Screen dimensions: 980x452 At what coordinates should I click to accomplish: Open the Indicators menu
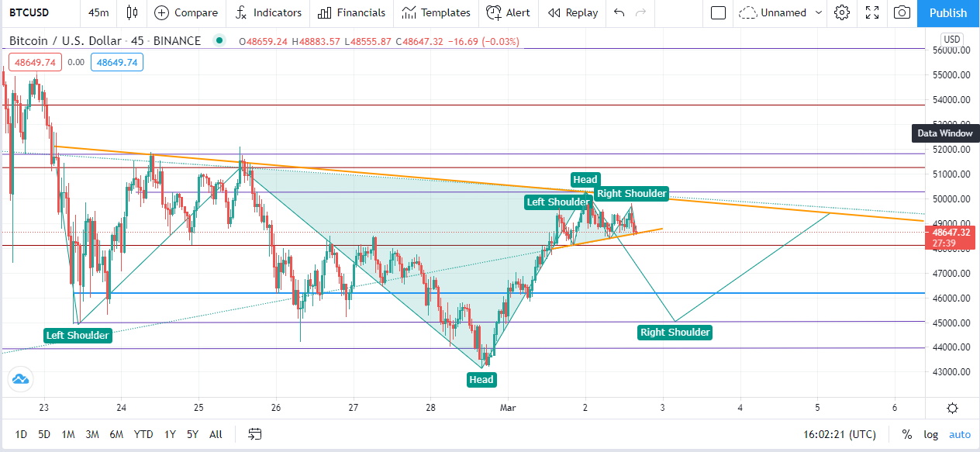coord(268,12)
